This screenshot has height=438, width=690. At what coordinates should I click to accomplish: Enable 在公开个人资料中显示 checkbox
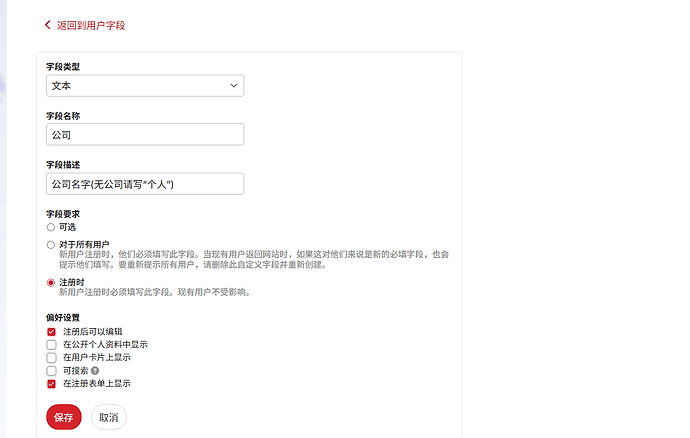(51, 345)
